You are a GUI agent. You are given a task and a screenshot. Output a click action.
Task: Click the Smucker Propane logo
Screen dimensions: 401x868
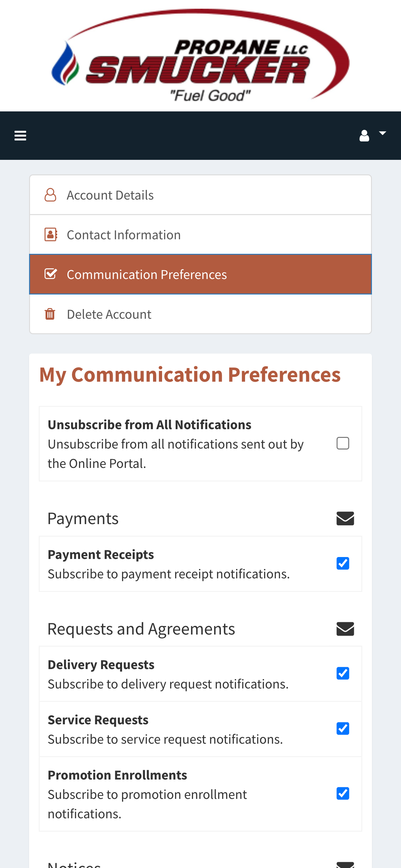200,56
